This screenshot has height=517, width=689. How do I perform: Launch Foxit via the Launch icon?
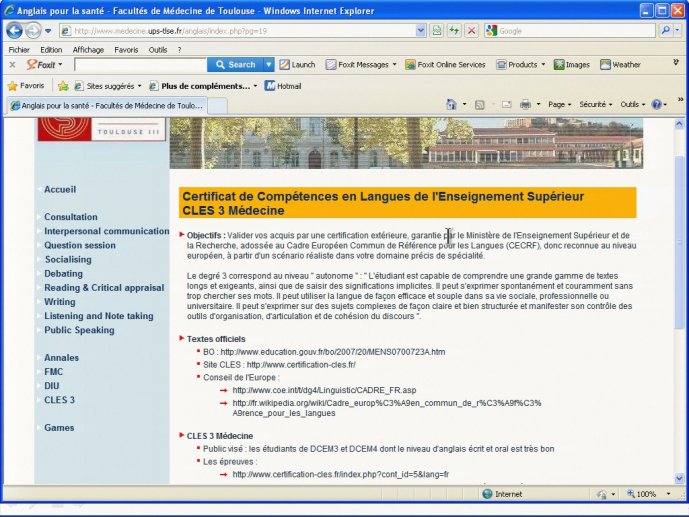[x=297, y=65]
